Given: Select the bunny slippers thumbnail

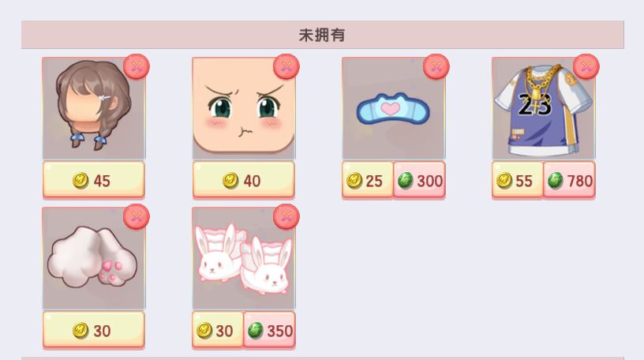Looking at the screenshot, I should click(x=244, y=258).
